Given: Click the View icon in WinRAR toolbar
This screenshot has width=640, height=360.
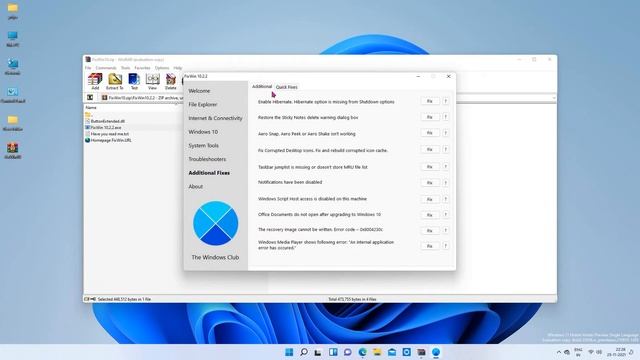Looking at the screenshot, I should pos(152,81).
